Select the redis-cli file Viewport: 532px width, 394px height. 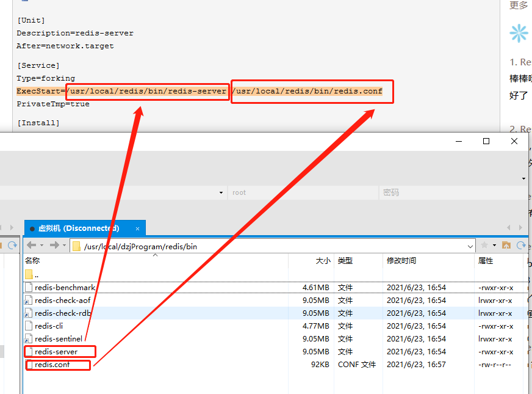click(x=49, y=326)
